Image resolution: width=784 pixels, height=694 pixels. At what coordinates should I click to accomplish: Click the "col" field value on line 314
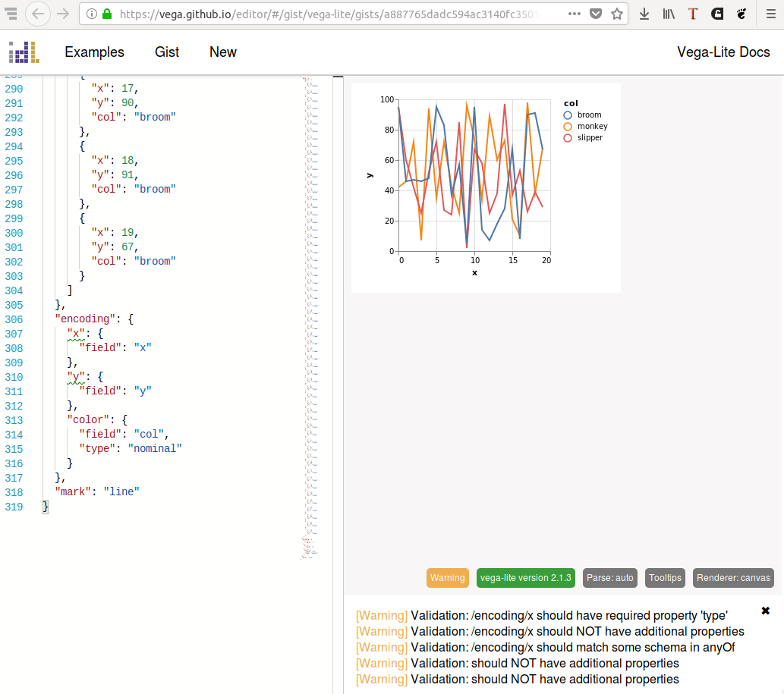(x=149, y=434)
